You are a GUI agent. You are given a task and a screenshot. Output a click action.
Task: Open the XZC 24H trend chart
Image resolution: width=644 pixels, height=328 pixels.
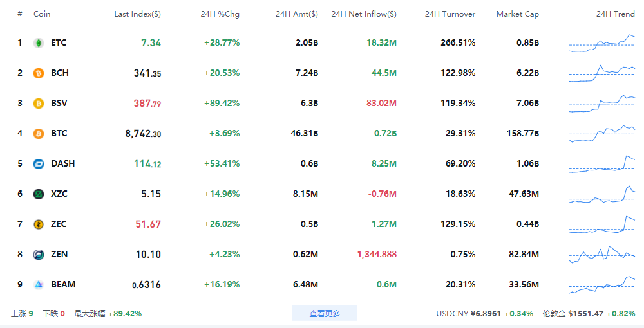601,194
